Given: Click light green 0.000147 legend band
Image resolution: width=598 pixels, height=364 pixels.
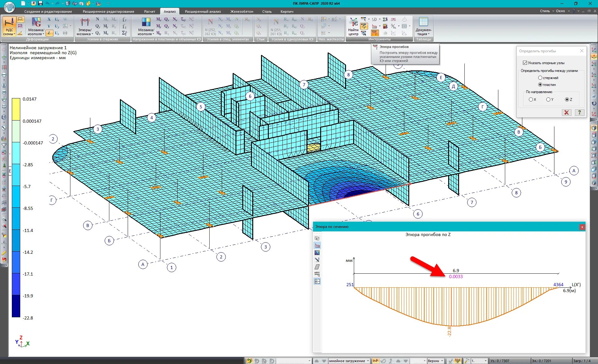Looking at the screenshot, I should click(16, 131).
